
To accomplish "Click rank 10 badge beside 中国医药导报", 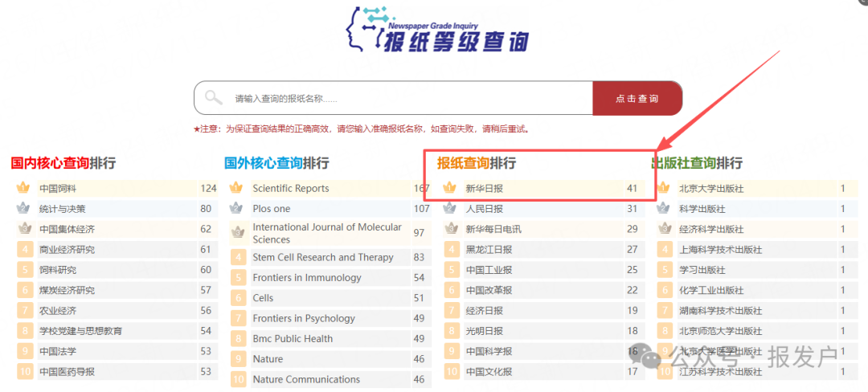I will (x=26, y=372).
